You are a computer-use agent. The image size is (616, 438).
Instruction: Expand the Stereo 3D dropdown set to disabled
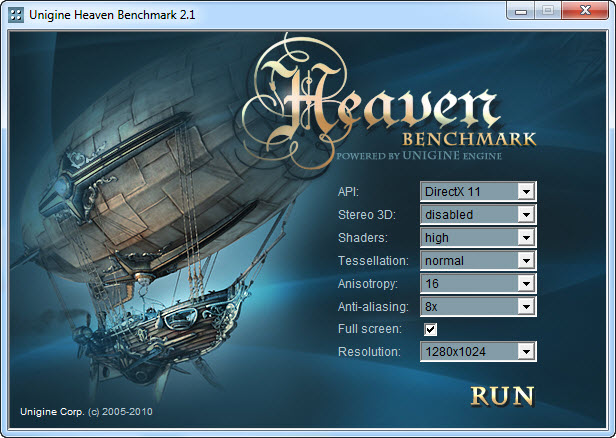click(478, 214)
